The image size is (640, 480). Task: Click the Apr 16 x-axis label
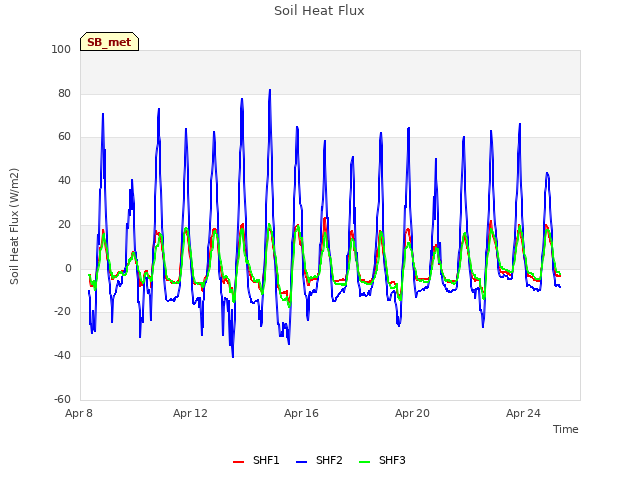[301, 413]
